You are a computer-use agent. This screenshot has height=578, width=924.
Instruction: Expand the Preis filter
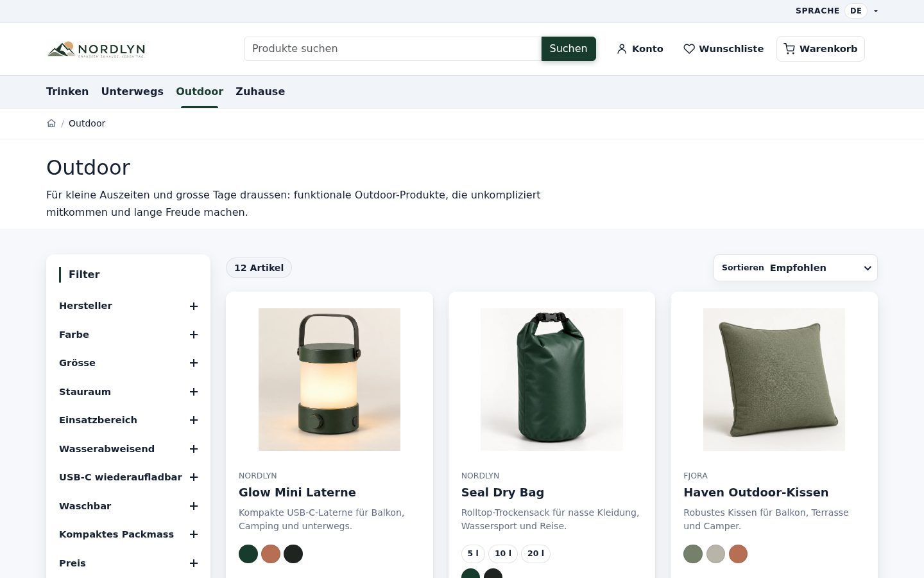tap(128, 563)
